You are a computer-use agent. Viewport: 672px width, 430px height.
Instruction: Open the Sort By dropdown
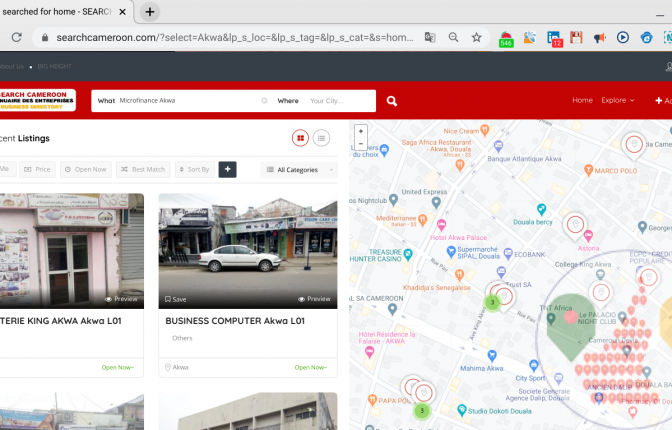pyautogui.click(x=195, y=169)
